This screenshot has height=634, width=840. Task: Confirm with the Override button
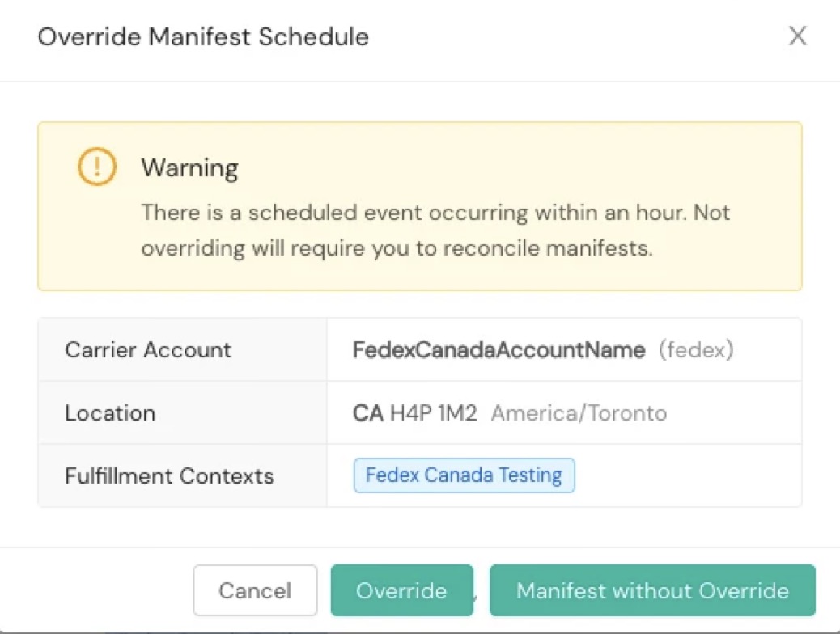click(401, 590)
